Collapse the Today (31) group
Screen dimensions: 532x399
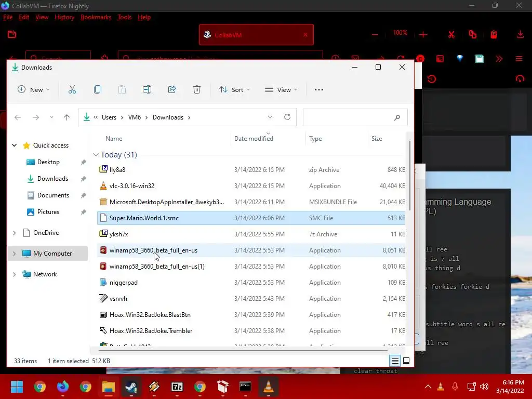pos(96,155)
